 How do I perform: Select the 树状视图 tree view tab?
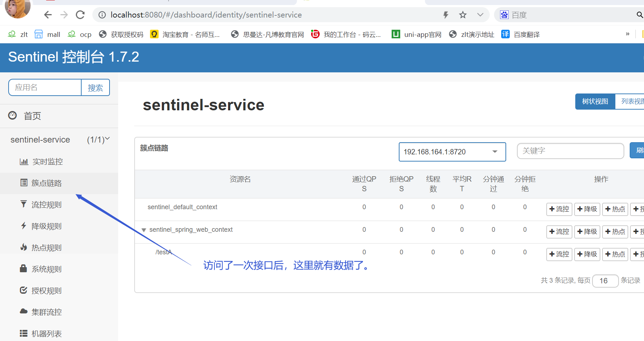(595, 101)
